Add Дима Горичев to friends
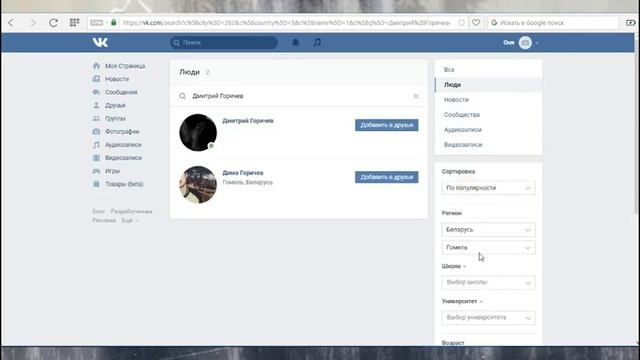Image resolution: width=640 pixels, height=360 pixels. pyautogui.click(x=387, y=177)
